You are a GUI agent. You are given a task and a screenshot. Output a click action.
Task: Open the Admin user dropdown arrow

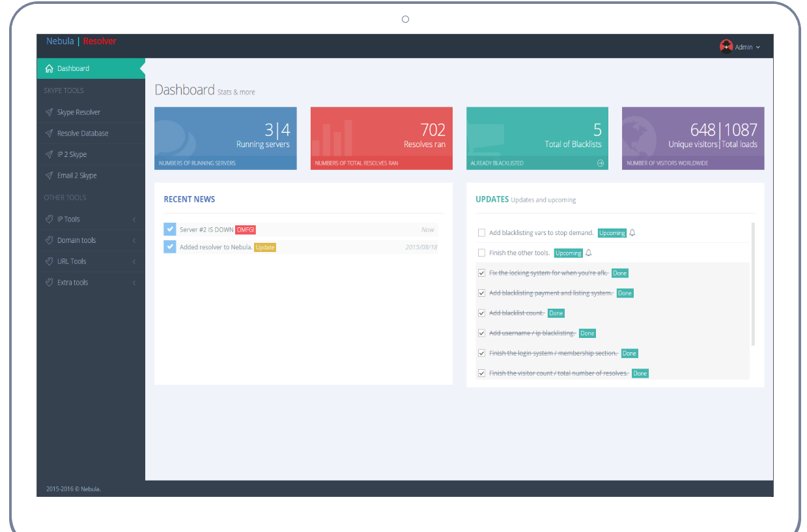click(758, 47)
